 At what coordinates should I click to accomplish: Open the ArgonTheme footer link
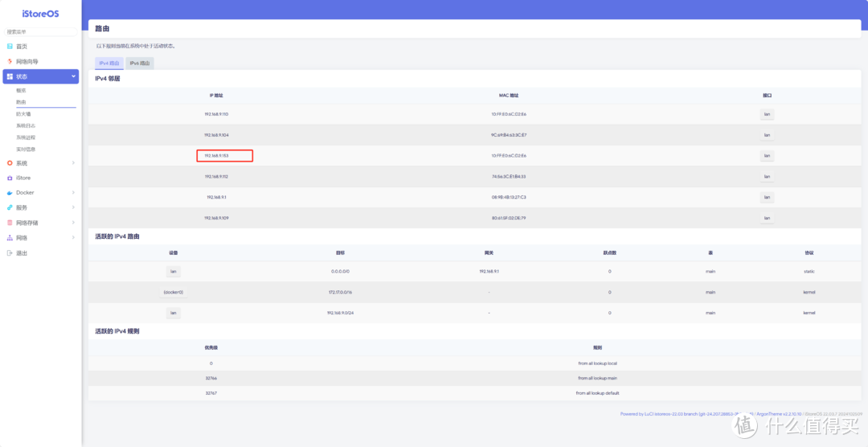pos(778,414)
